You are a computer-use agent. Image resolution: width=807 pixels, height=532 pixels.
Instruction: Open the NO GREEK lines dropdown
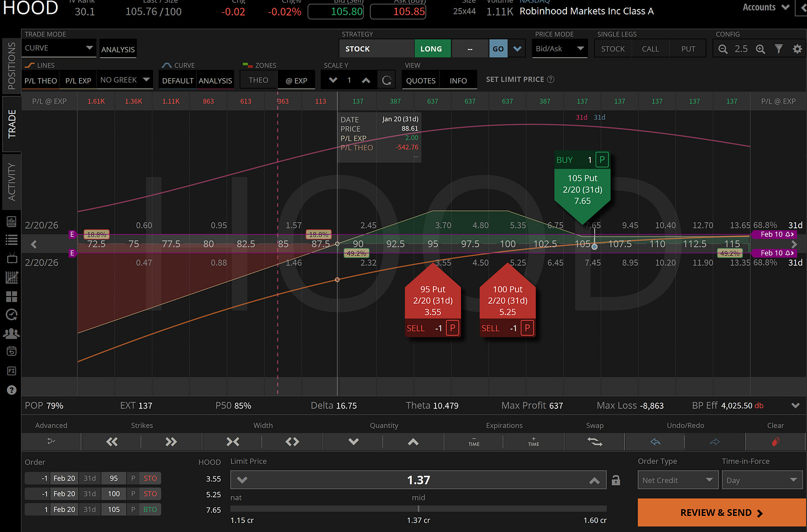click(x=125, y=80)
